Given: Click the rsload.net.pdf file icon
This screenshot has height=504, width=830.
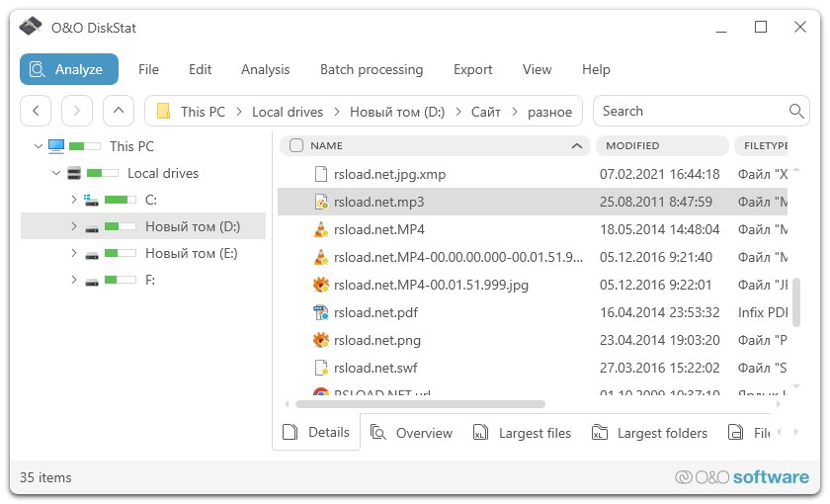Looking at the screenshot, I should tap(320, 312).
